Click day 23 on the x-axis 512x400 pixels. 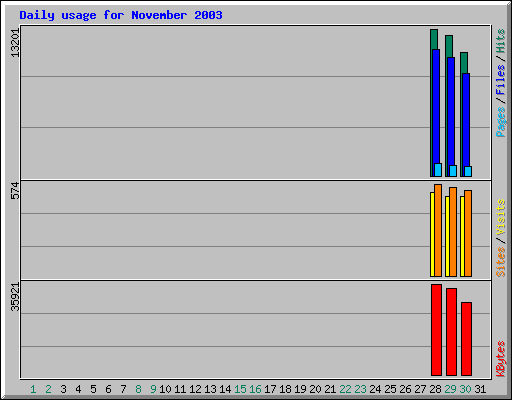click(x=360, y=389)
